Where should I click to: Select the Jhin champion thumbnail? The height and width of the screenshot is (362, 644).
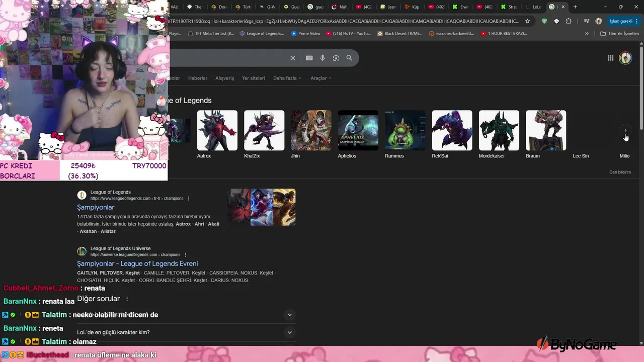pyautogui.click(x=311, y=130)
